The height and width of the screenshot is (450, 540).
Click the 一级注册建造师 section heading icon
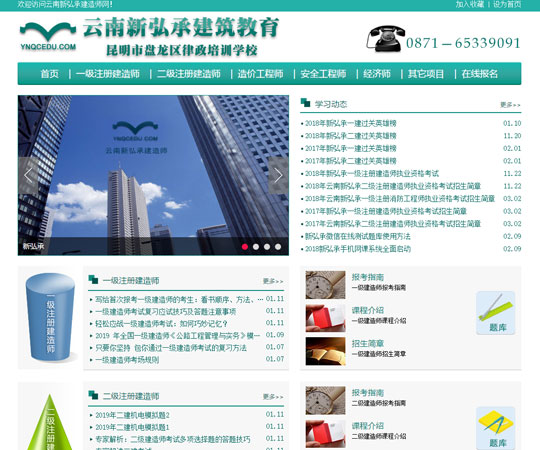(x=93, y=279)
